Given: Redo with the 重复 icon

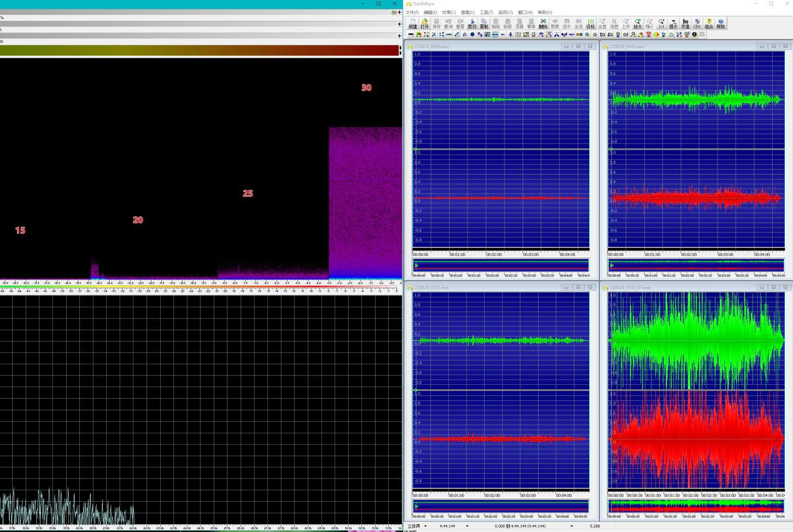Looking at the screenshot, I should coord(460,24).
